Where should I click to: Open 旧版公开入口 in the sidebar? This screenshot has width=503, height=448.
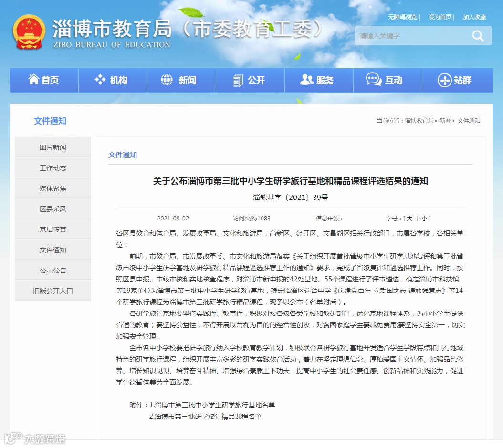click(53, 291)
